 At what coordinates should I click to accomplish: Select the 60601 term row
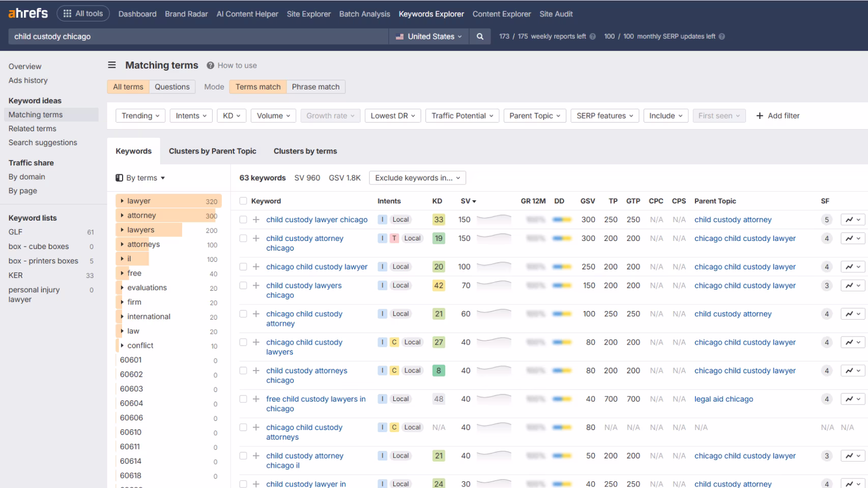[168, 360]
